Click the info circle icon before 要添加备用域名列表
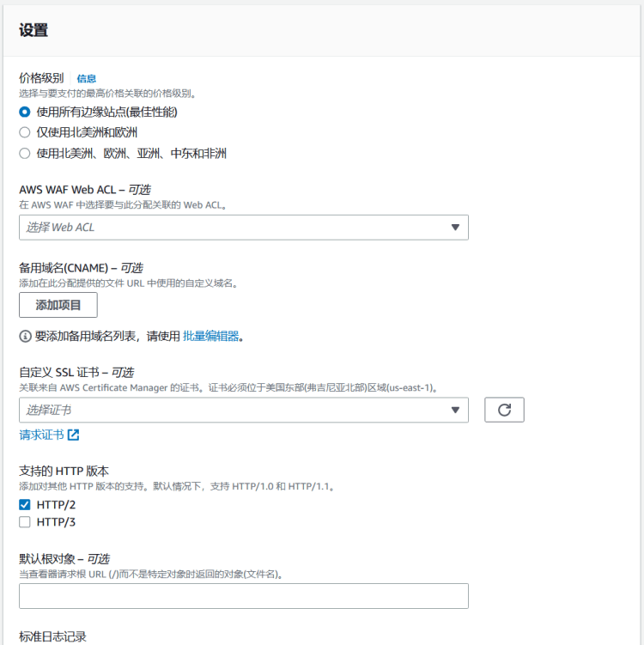 25,336
